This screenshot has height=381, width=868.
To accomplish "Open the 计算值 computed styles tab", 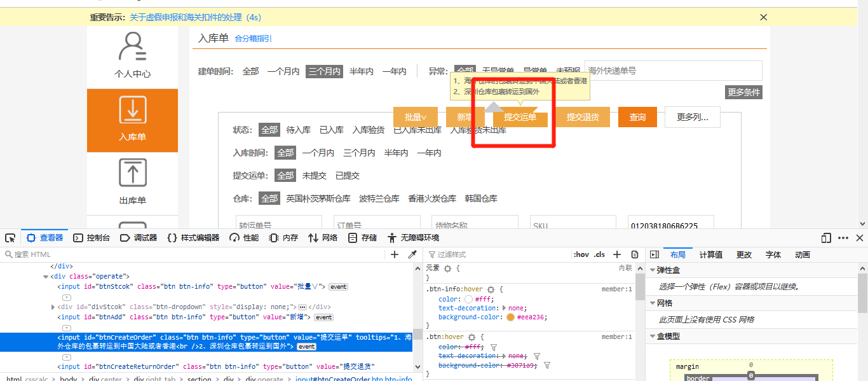I will (x=710, y=254).
